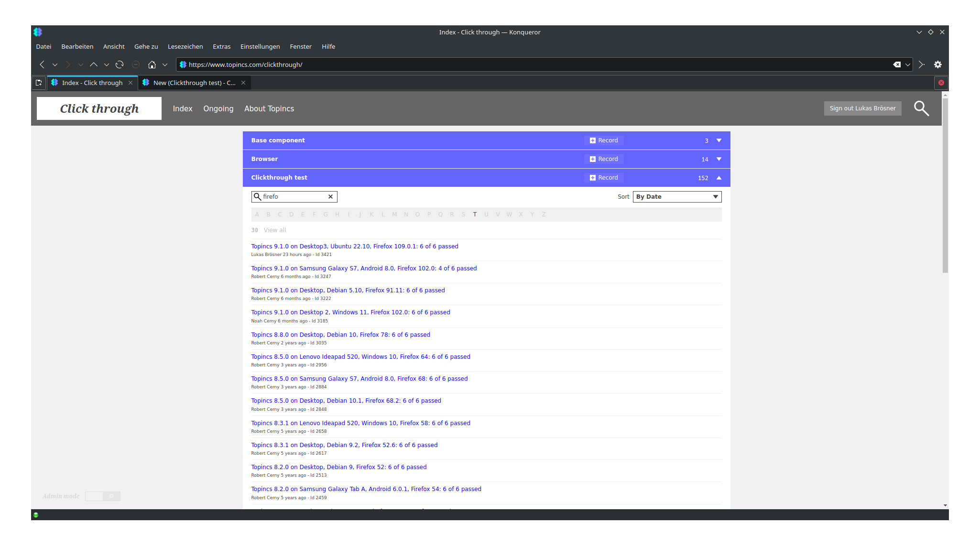980x557 pixels.
Task: Open the By Date sort dropdown
Action: click(677, 197)
